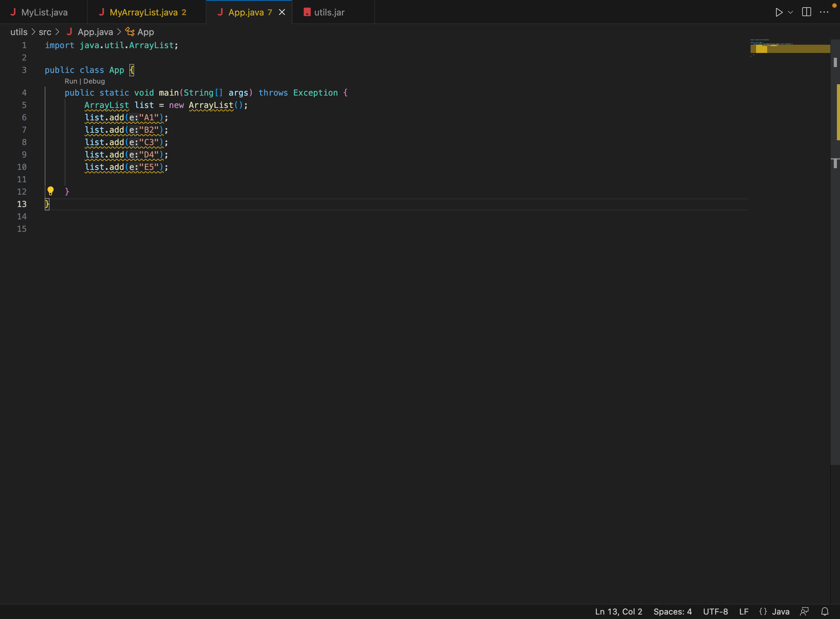The width and height of the screenshot is (840, 619).
Task: Open the UTF-8 encoding selector
Action: click(715, 611)
